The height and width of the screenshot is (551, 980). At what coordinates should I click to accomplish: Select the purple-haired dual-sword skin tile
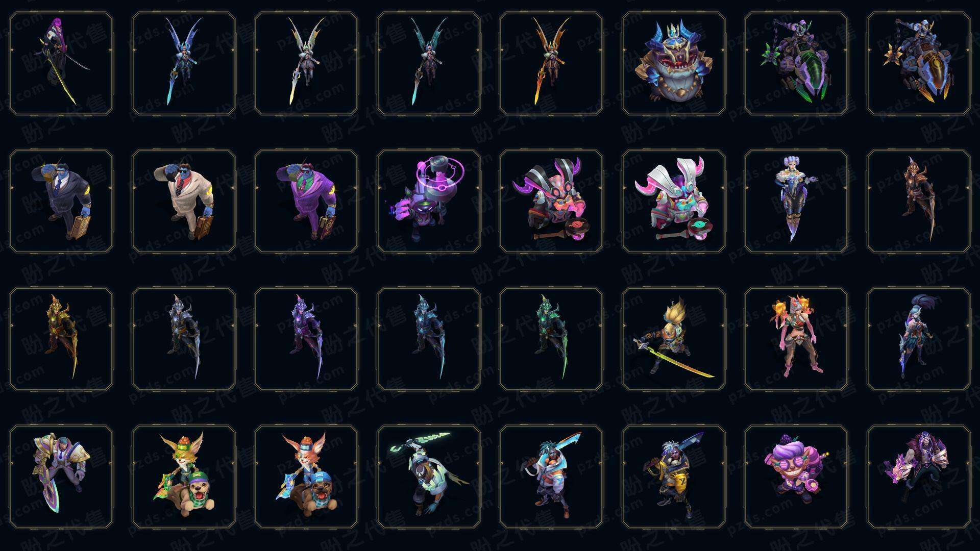[x=61, y=63]
